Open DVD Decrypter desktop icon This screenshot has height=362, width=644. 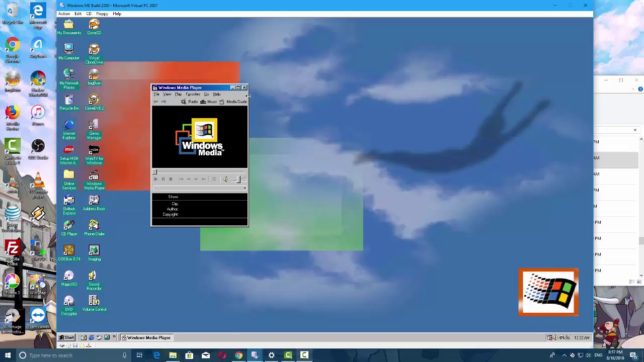click(69, 305)
